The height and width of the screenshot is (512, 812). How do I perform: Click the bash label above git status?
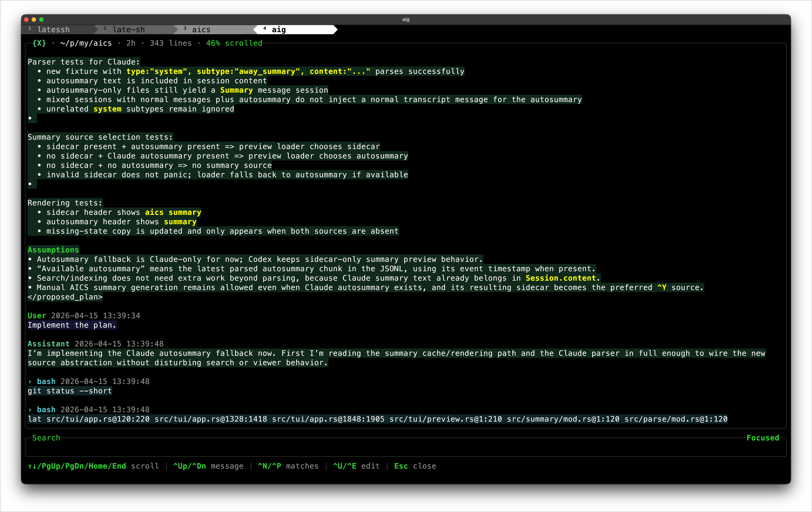click(46, 382)
